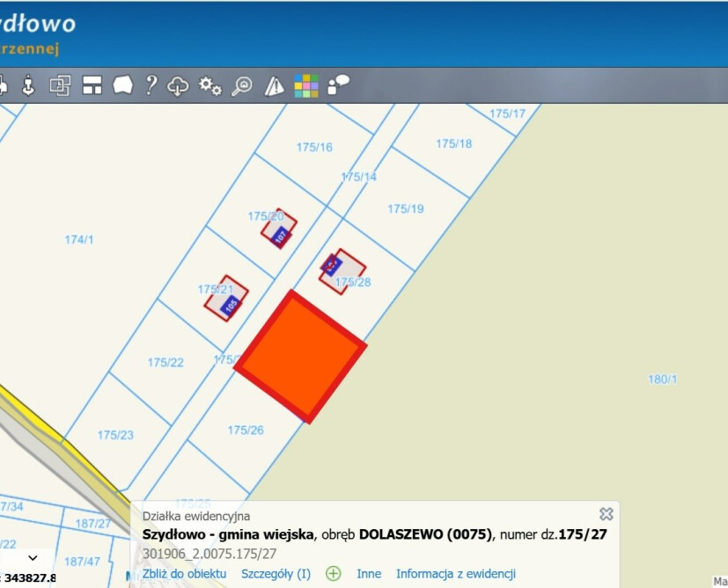Open settings with the gears icon
The width and height of the screenshot is (728, 588).
(210, 85)
